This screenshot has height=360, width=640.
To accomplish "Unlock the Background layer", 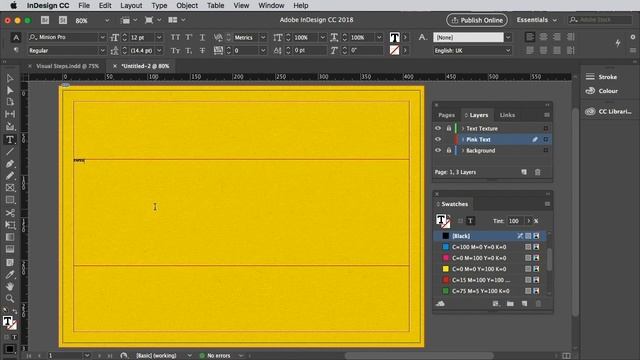I will [449, 150].
